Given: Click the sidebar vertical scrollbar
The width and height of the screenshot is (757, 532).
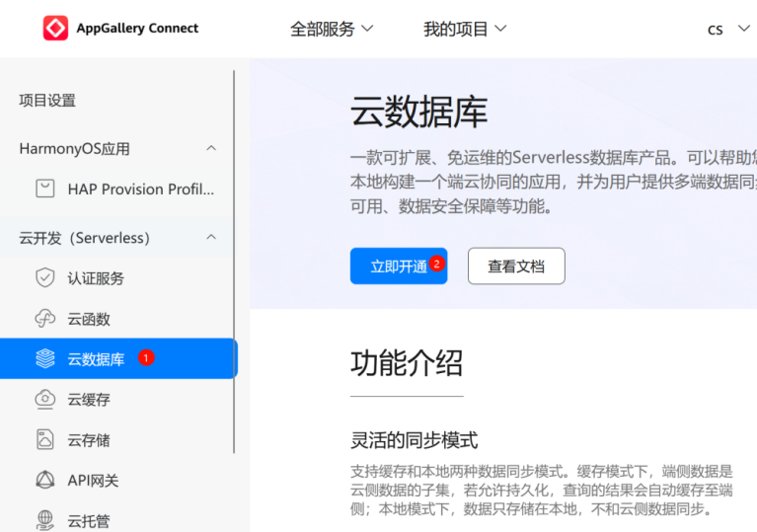Looking at the screenshot, I should (234, 262).
